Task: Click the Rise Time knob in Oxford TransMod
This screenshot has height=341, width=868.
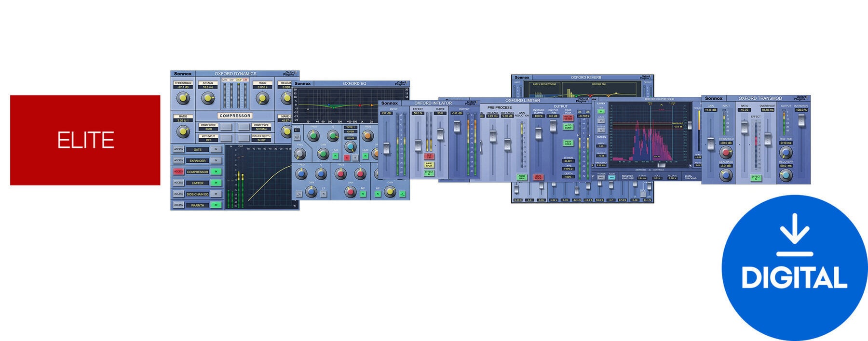Action: tap(786, 152)
